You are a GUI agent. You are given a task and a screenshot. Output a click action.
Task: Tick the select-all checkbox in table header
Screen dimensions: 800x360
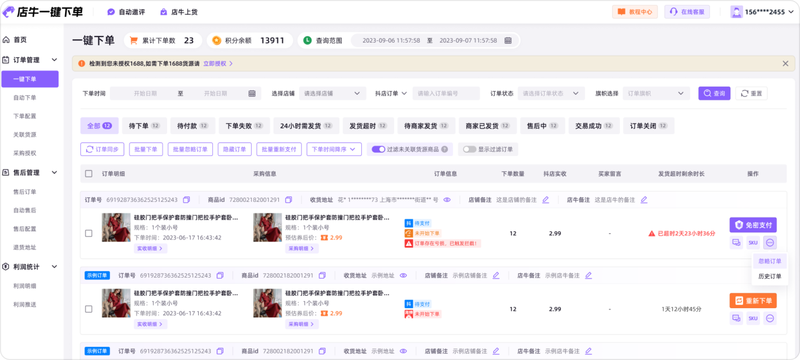point(89,174)
